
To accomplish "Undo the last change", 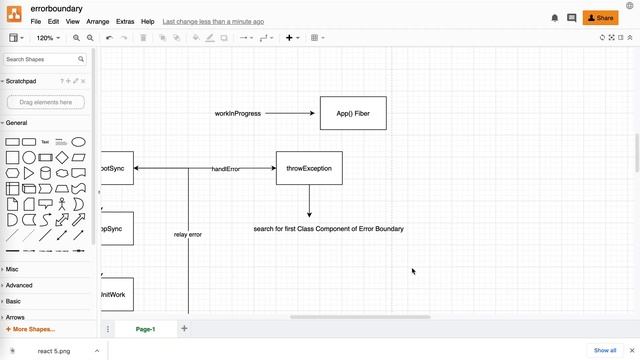I will pos(109,38).
